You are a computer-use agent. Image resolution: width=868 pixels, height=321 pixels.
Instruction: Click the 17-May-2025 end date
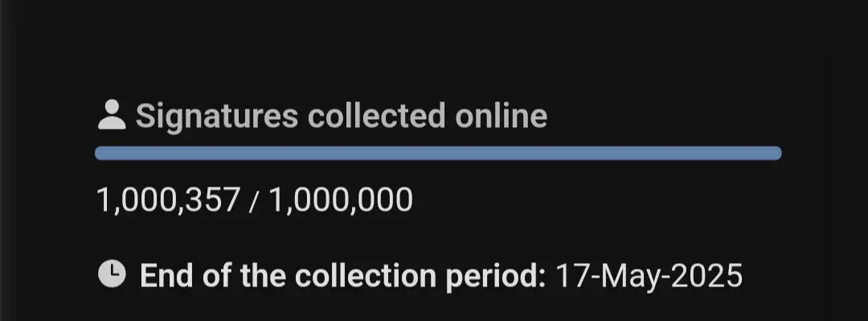(649, 276)
